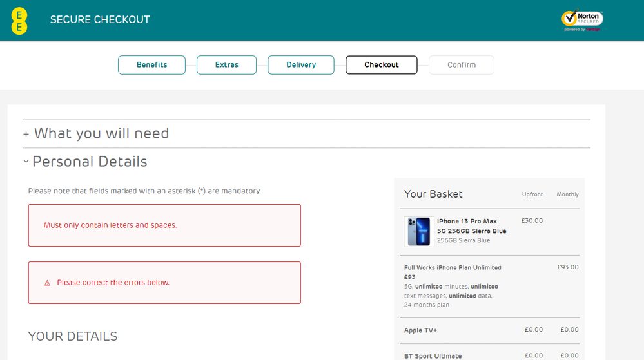The width and height of the screenshot is (644, 360).
Task: Go back to the Benefits step
Action: (151, 65)
